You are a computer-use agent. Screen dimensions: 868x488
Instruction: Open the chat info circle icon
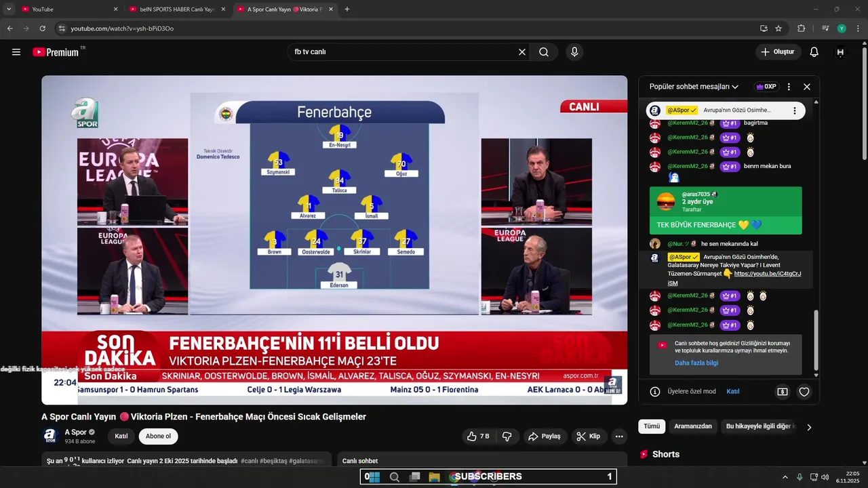coord(655,392)
